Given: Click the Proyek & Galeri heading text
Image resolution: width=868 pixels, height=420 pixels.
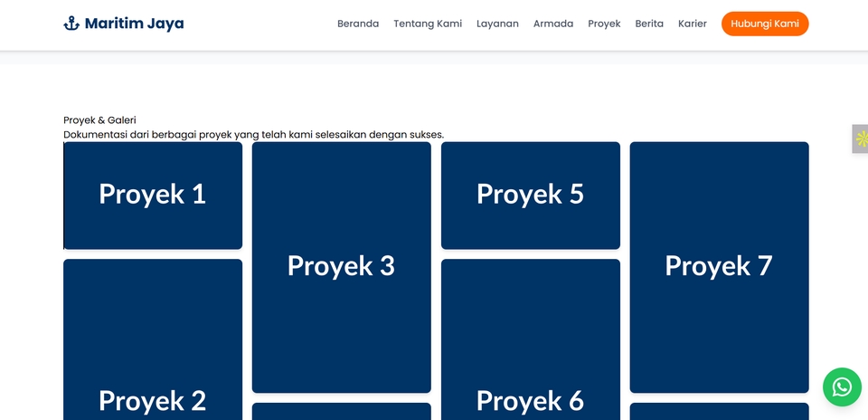Looking at the screenshot, I should point(99,120).
